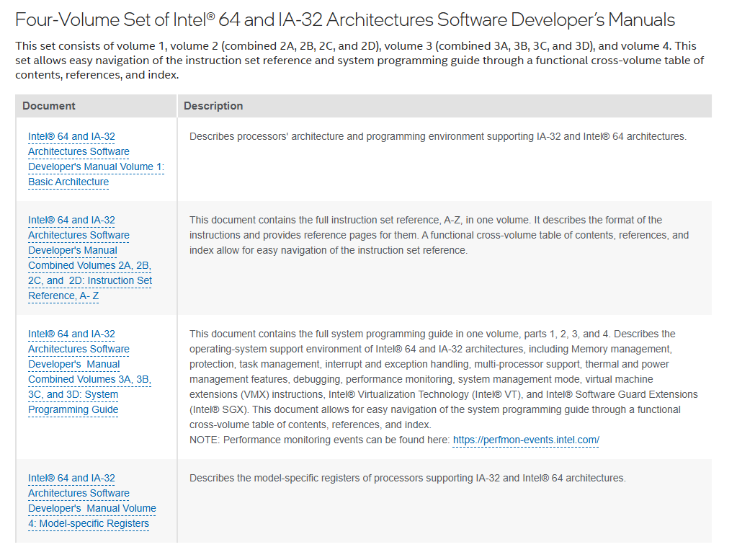The height and width of the screenshot is (560, 737).
Task: Open Combined Volumes 3A-3D System Programming Guide link
Action: click(x=89, y=371)
